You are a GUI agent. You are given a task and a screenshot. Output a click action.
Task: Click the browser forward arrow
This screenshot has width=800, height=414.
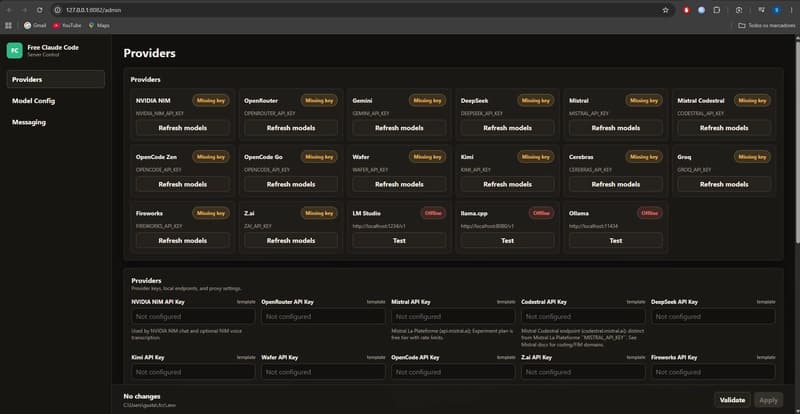pyautogui.click(x=24, y=10)
